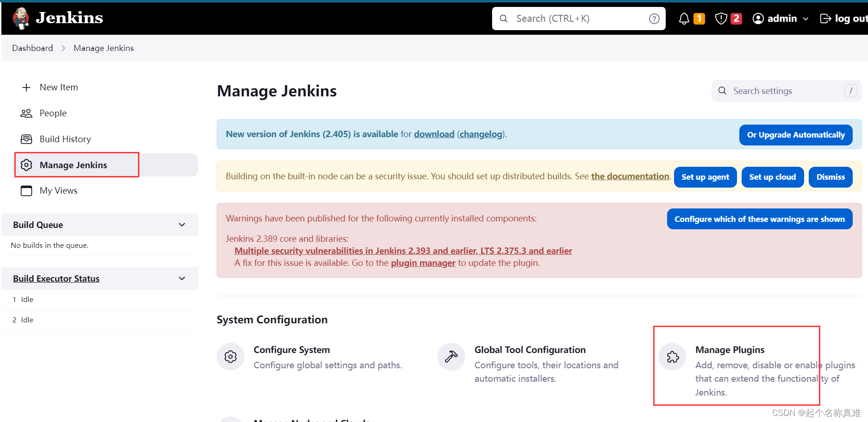Click the Global Tool Configuration hammer icon
The image size is (868, 422).
point(451,357)
